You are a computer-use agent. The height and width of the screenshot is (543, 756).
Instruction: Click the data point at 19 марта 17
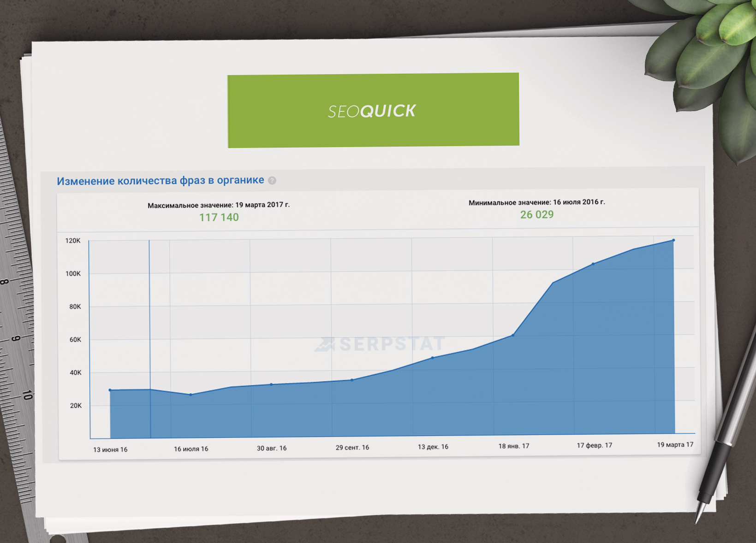tap(673, 240)
